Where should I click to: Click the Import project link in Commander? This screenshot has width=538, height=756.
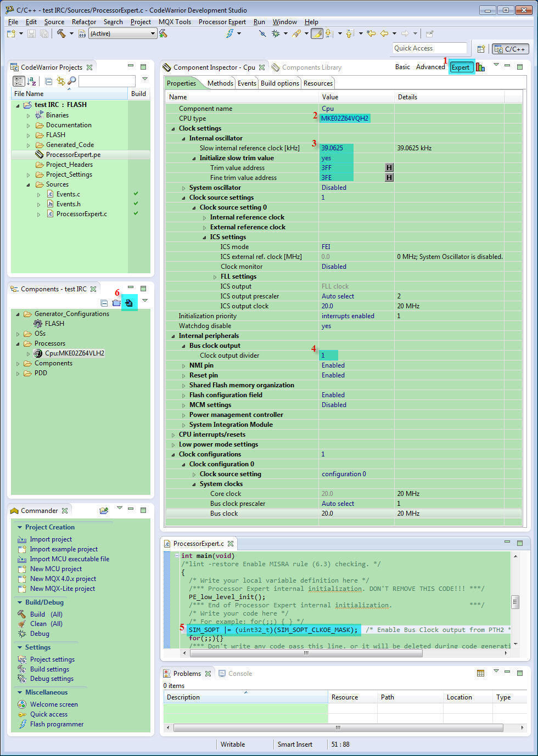pos(51,539)
